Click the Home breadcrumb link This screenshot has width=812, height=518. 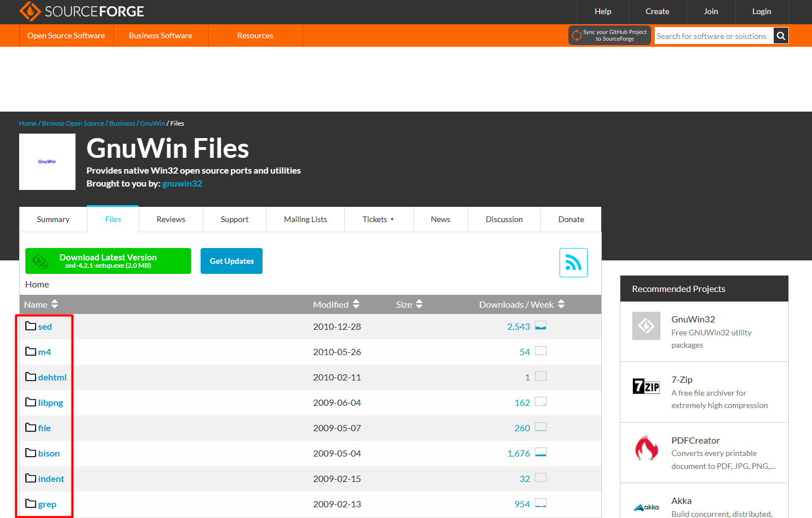pyautogui.click(x=28, y=123)
